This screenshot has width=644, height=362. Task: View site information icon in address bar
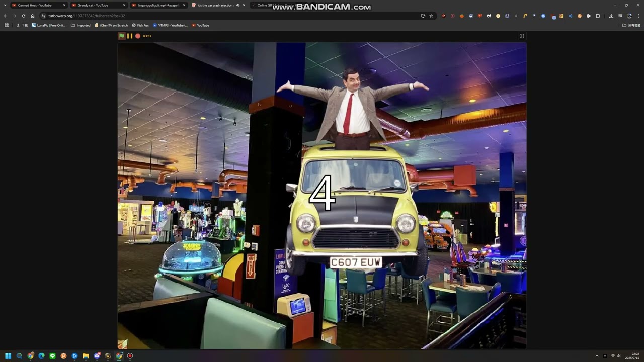pyautogui.click(x=44, y=16)
